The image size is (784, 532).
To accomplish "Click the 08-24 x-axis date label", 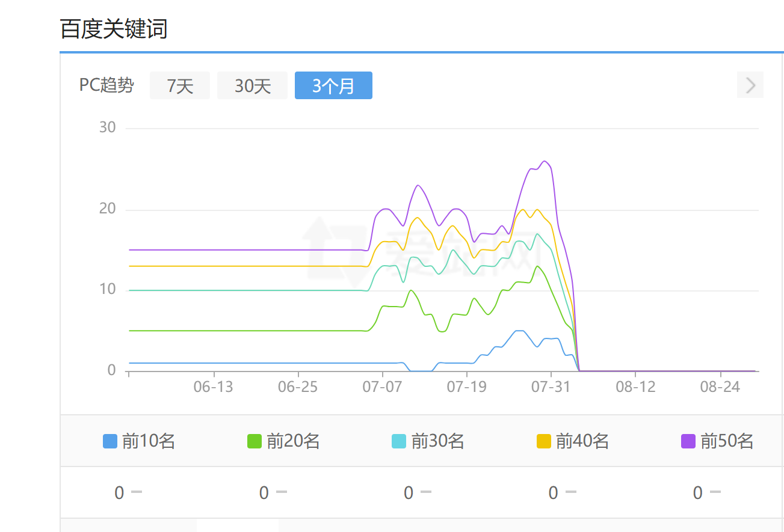I will point(720,387).
